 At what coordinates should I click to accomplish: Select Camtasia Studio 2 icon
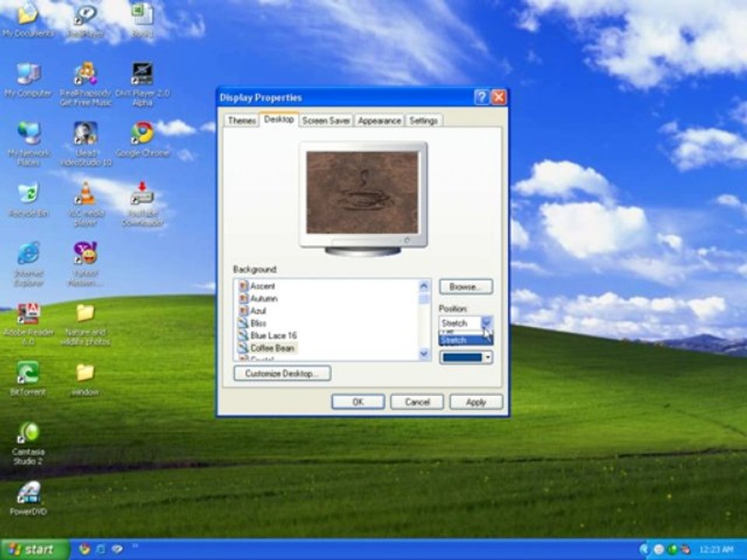[29, 444]
